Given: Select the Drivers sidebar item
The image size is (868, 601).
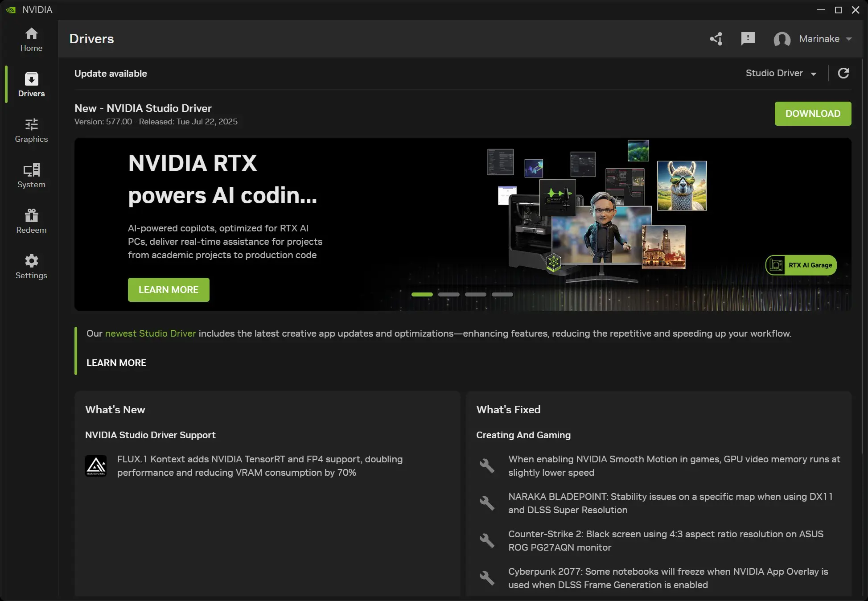Looking at the screenshot, I should click(x=31, y=85).
